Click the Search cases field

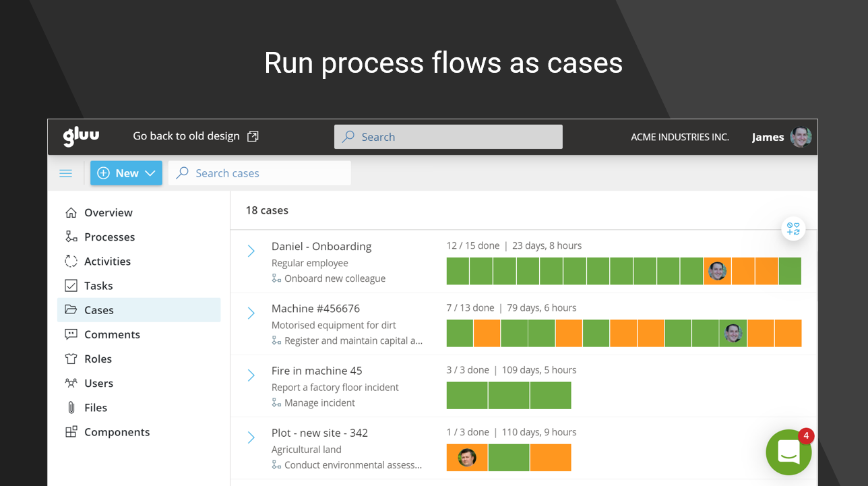coord(259,173)
